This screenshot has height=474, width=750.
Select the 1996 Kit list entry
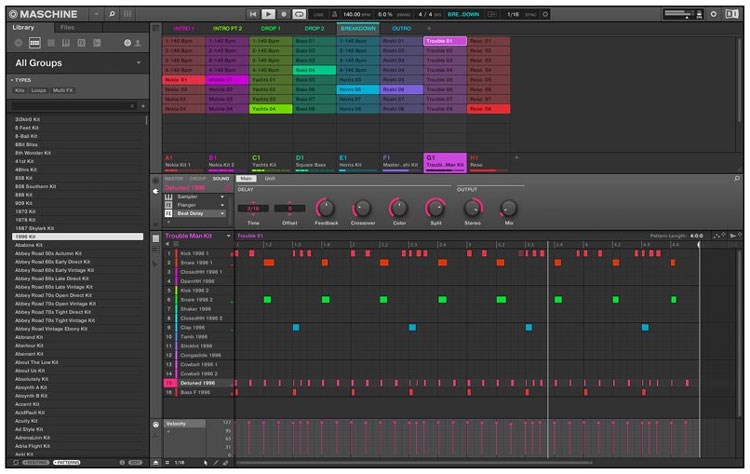click(x=77, y=237)
